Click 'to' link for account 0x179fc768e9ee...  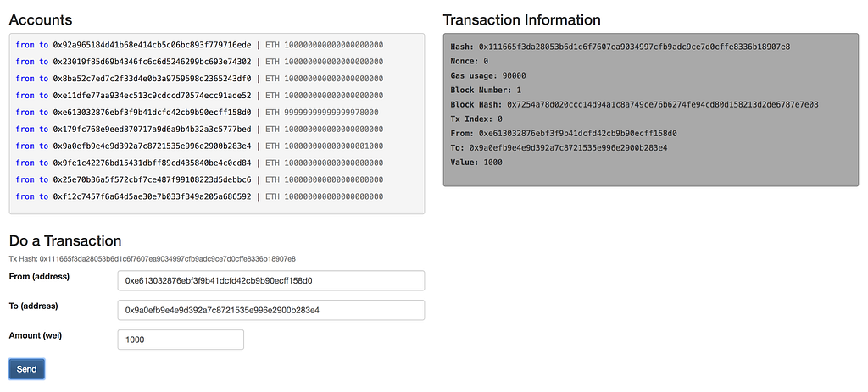click(x=44, y=130)
